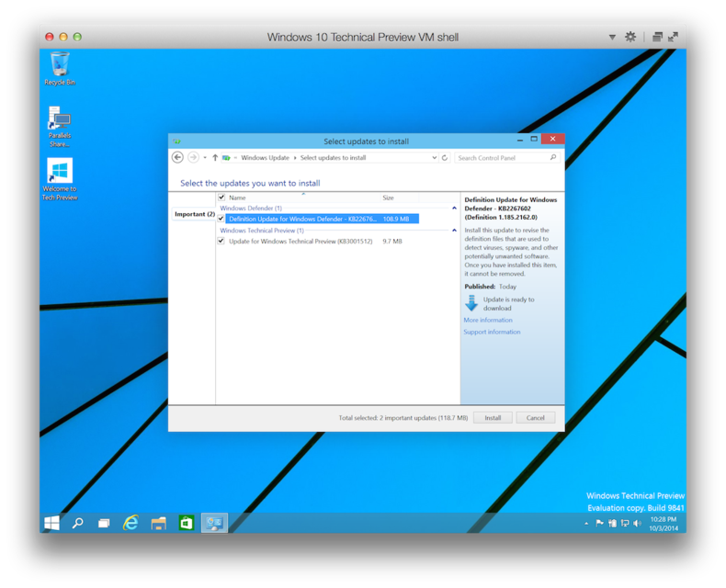
Task: Click the window icon in title bar
Action: point(176,141)
